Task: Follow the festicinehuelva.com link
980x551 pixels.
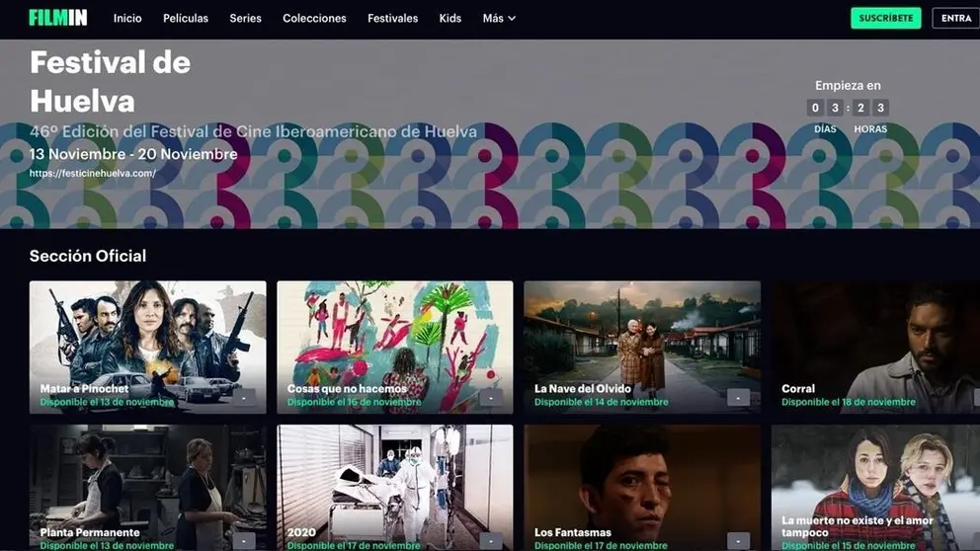Action: (92, 173)
